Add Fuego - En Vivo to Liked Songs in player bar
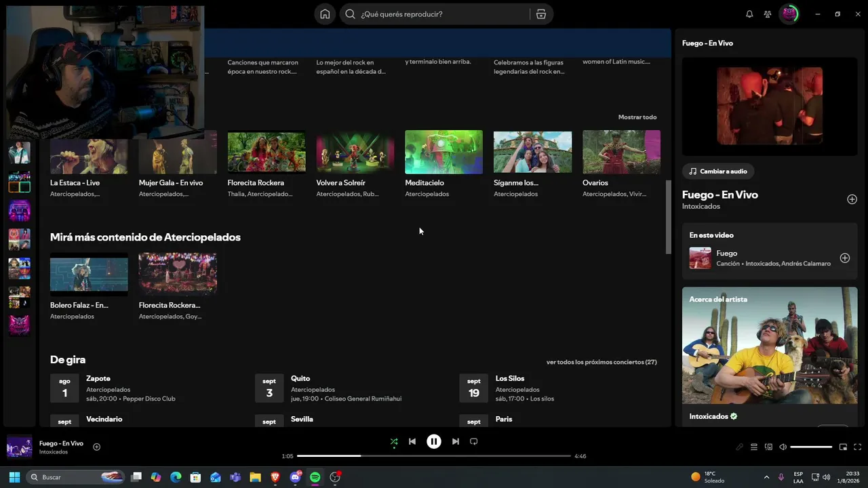This screenshot has height=488, width=868. (x=97, y=447)
